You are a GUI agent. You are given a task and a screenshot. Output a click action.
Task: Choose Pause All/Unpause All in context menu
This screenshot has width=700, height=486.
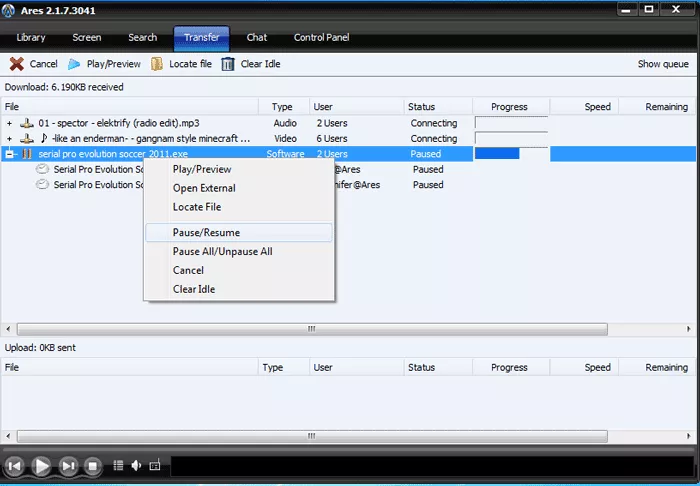(239, 252)
